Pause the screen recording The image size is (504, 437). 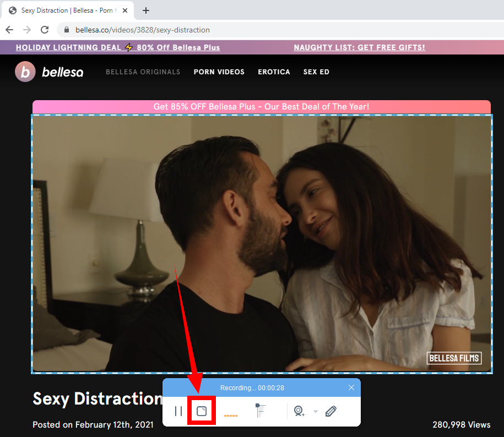click(x=178, y=411)
